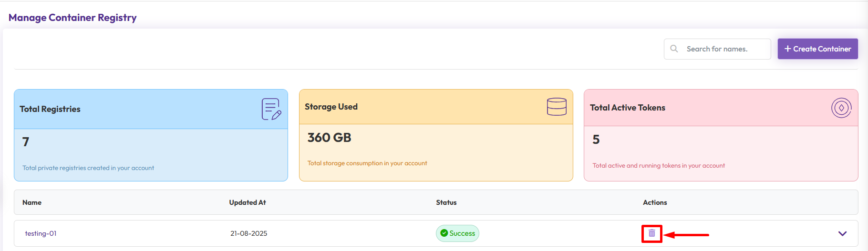
Task: Select the 360 GB storage value
Action: coord(329,138)
